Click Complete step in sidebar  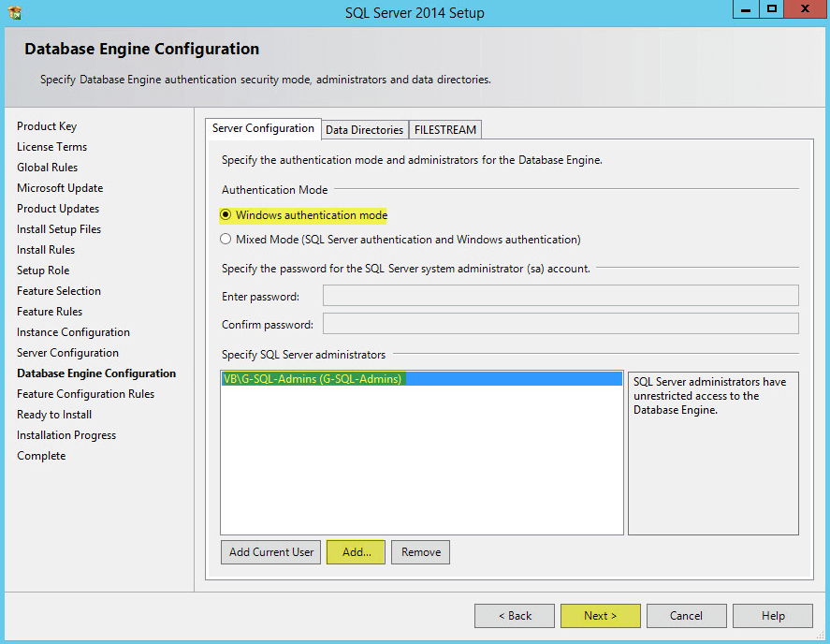point(41,456)
